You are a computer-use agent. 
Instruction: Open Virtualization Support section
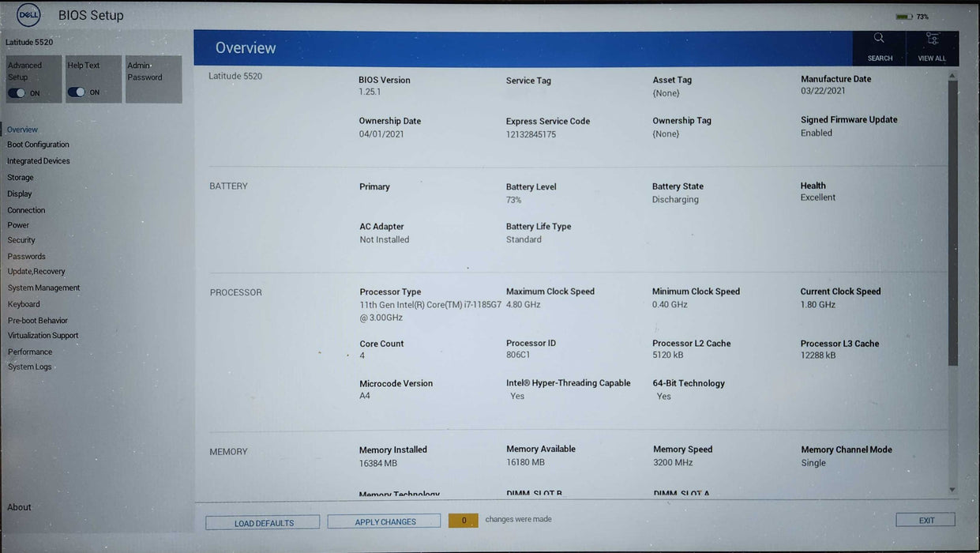43,336
